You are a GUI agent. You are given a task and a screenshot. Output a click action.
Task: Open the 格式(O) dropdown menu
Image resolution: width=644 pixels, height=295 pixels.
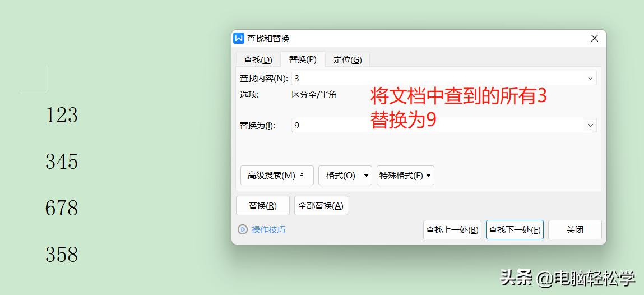(x=345, y=176)
